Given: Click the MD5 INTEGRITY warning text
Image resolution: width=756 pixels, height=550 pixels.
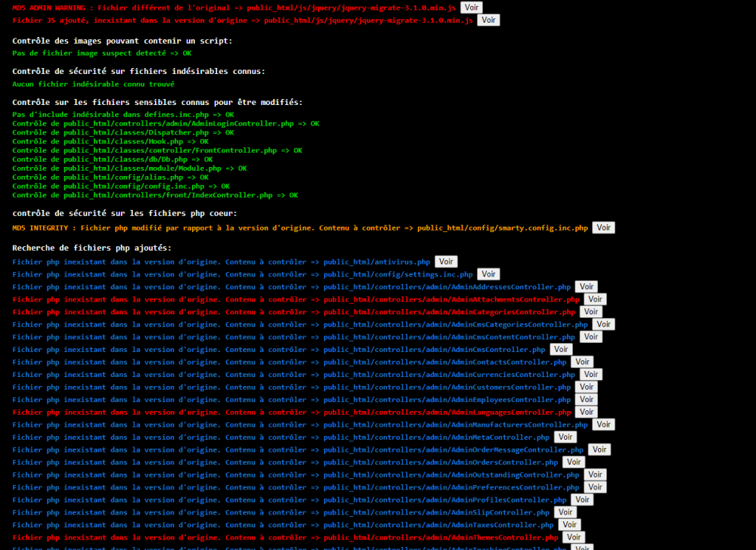Looking at the screenshot, I should coord(300,228).
